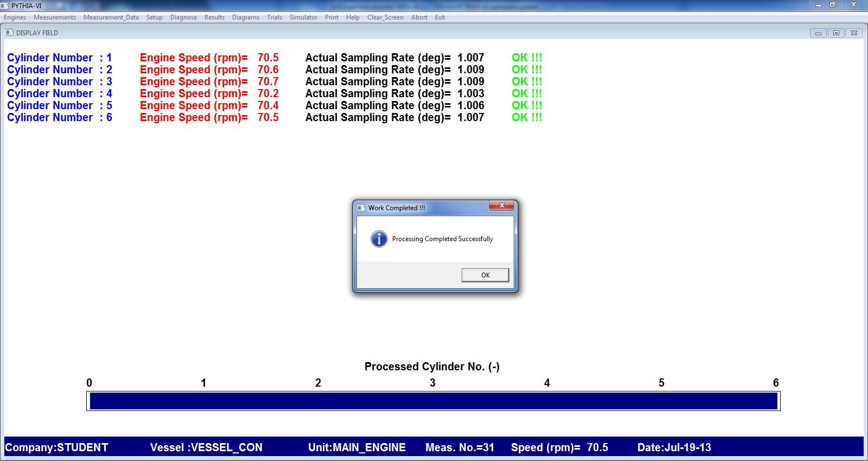Click 'Processing Completed Successfully' message
Screen dimensions: 868x461
(x=443, y=239)
